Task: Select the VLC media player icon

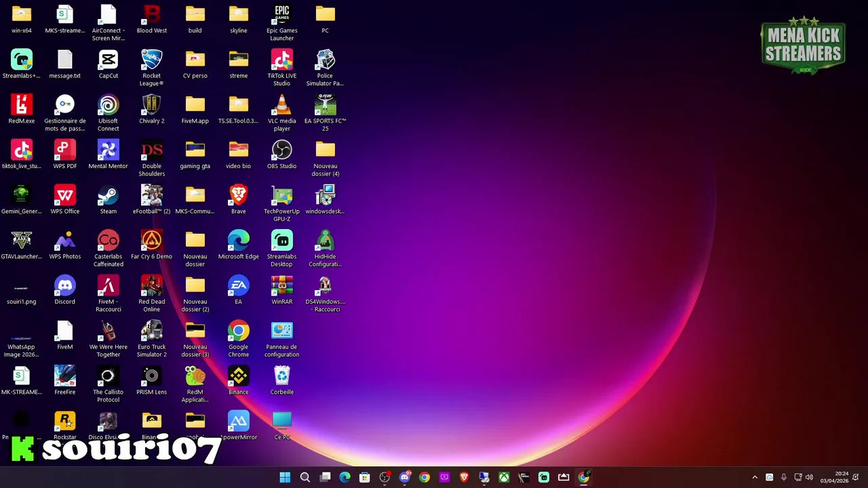Action: pos(282,113)
